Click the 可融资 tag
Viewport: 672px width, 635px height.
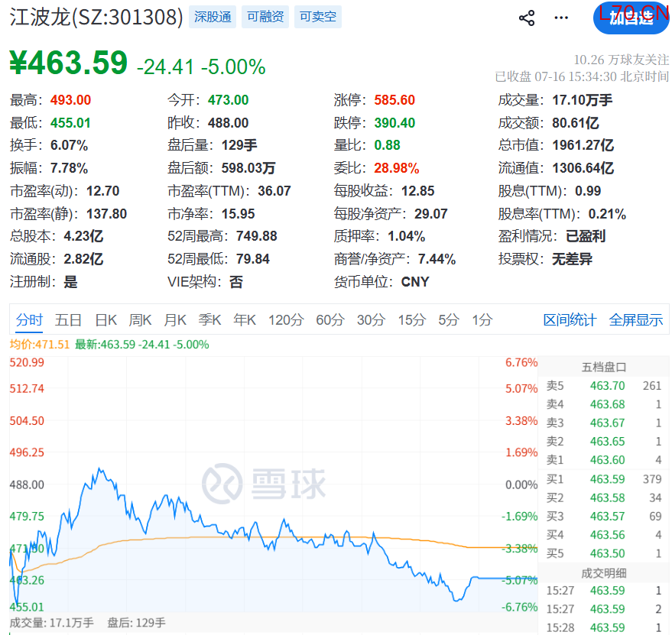pos(265,17)
